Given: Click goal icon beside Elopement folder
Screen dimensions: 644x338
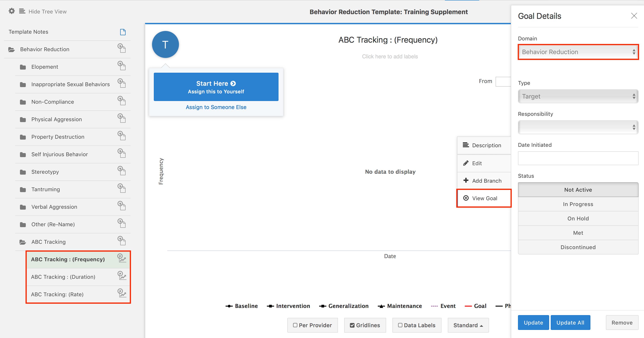Looking at the screenshot, I should coord(122,66).
